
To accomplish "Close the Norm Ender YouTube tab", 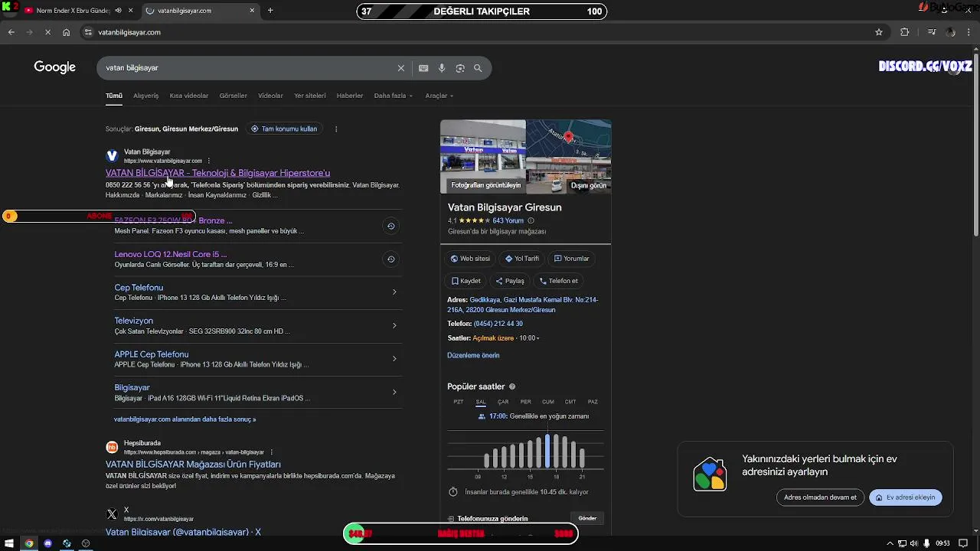I will tap(131, 11).
